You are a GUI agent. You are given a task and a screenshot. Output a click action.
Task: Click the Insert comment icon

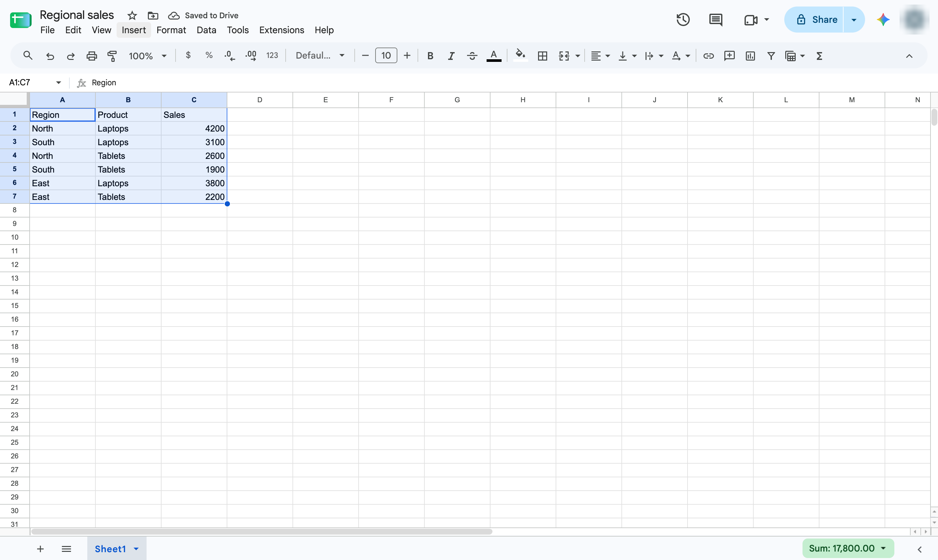(729, 56)
